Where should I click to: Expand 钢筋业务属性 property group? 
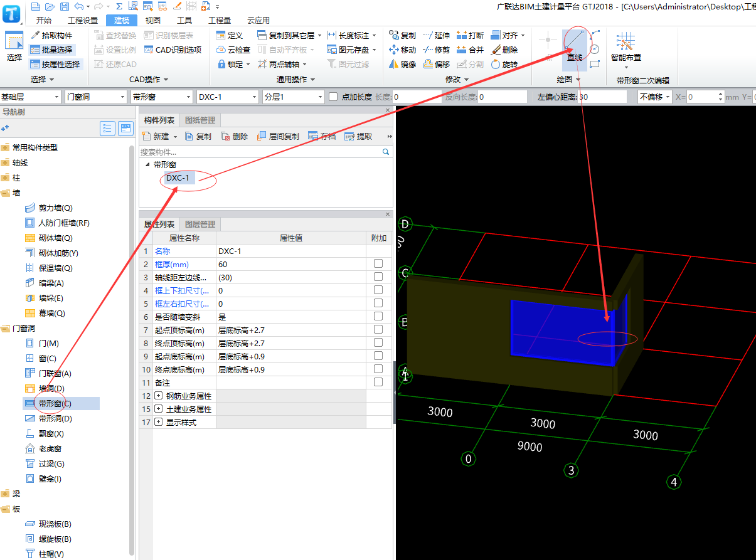click(x=158, y=396)
